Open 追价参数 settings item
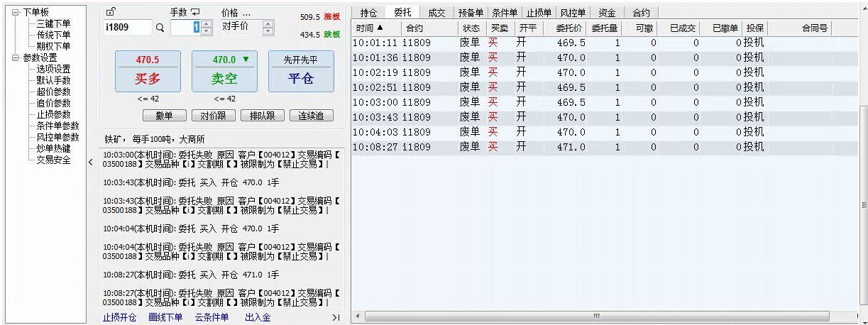Image resolution: width=868 pixels, height=325 pixels. (x=53, y=103)
